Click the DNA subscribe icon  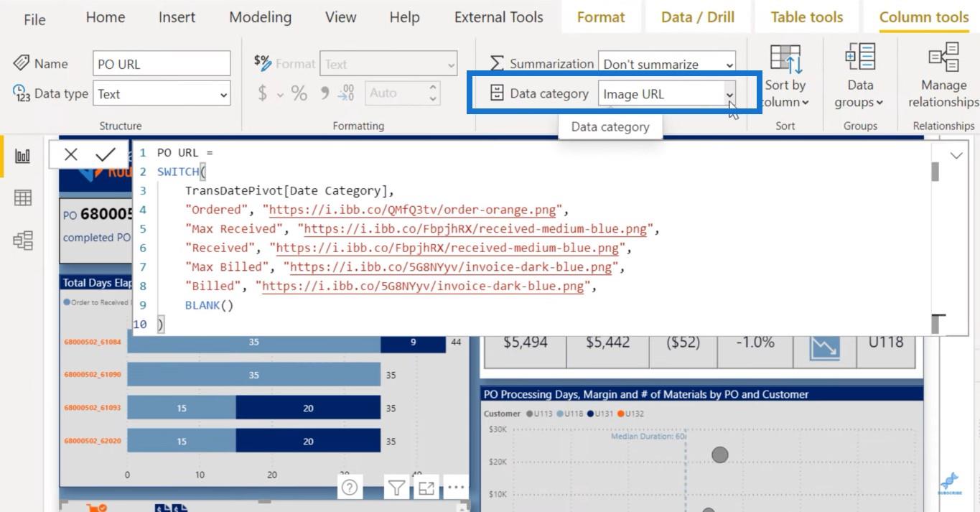point(949,484)
